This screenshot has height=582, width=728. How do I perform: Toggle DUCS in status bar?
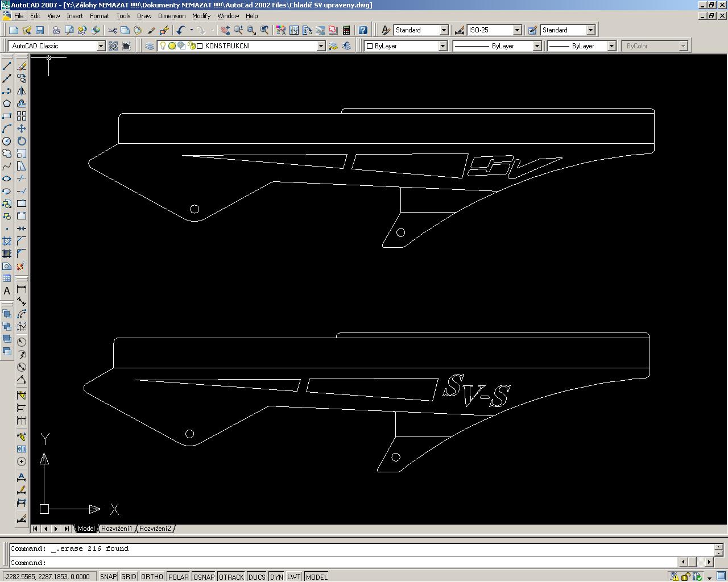pyautogui.click(x=257, y=576)
